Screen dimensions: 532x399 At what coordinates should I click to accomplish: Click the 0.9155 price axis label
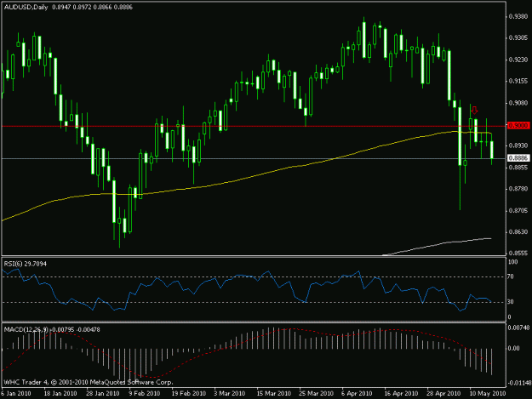click(518, 81)
